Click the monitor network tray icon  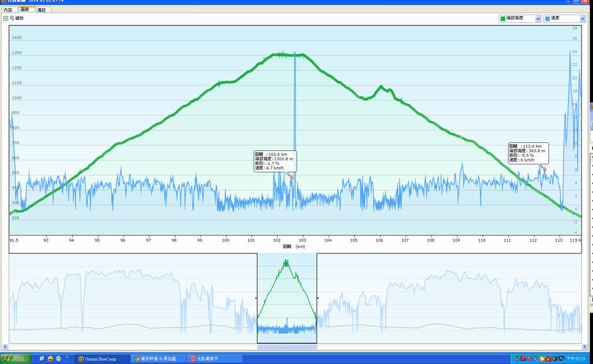561,359
